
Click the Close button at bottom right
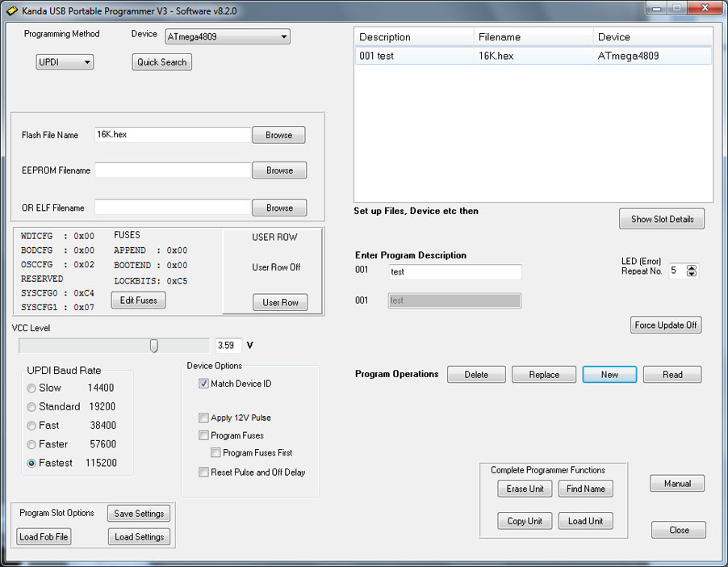pyautogui.click(x=679, y=530)
